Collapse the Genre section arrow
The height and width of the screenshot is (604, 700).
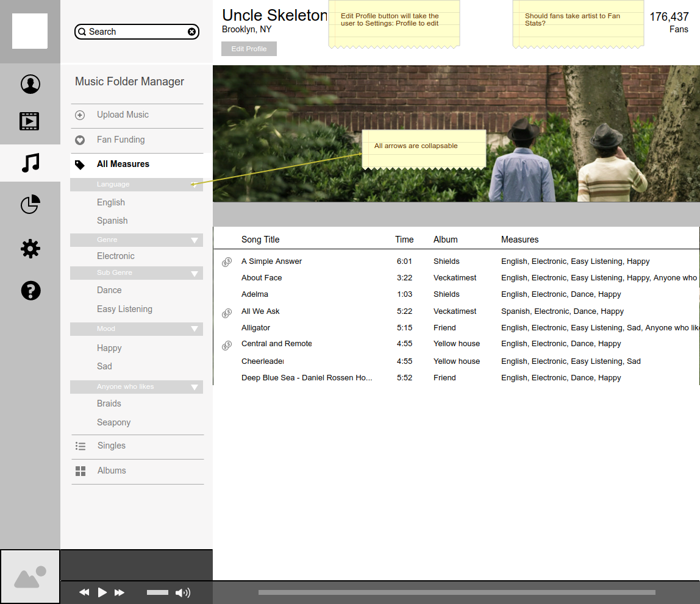194,240
